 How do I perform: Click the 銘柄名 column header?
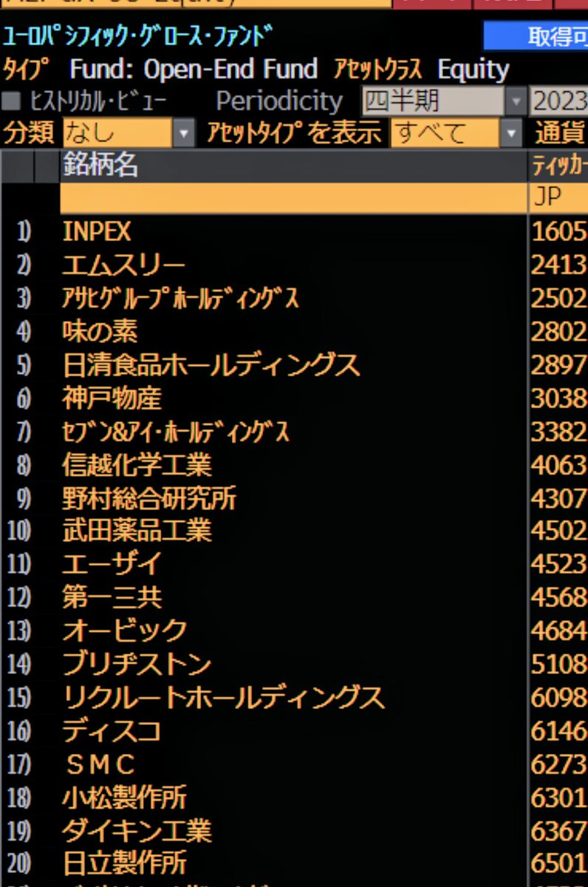click(293, 166)
